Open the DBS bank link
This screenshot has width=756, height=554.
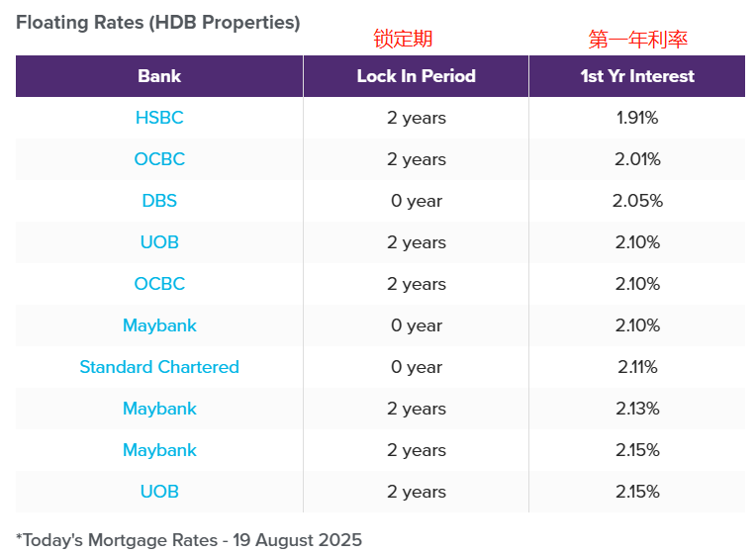[x=159, y=201]
